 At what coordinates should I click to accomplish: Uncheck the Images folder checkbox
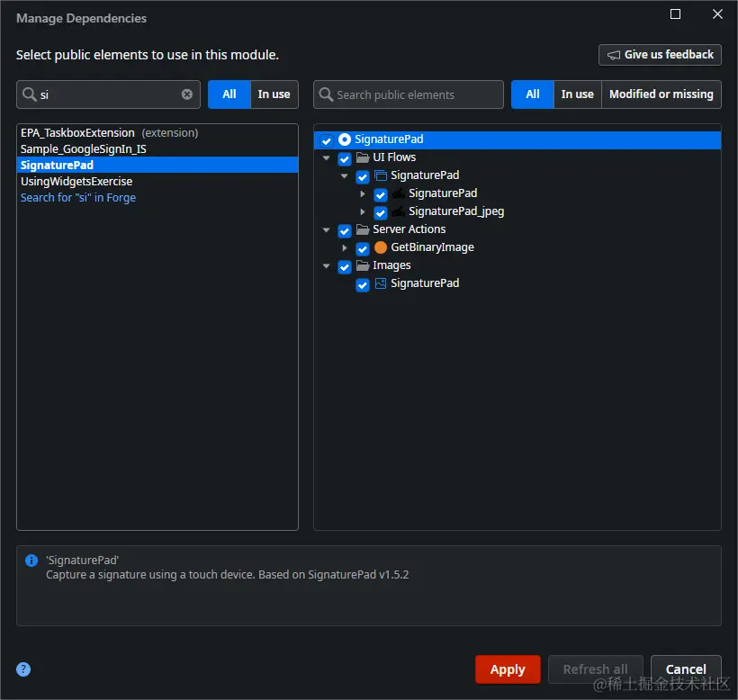coord(345,266)
